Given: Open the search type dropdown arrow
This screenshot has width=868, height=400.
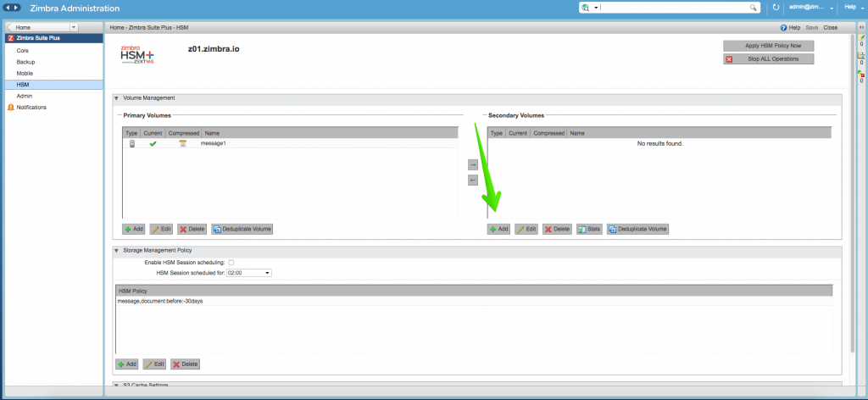Looking at the screenshot, I should (596, 8).
